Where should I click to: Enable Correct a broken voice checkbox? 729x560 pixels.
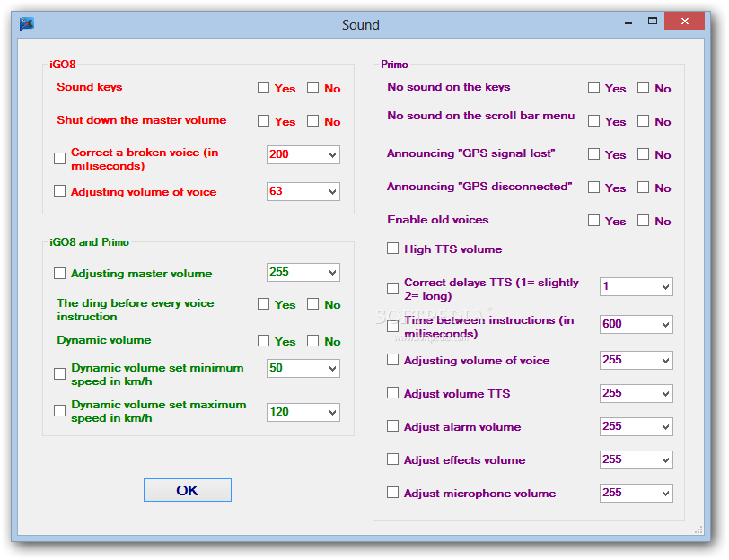[x=59, y=159]
